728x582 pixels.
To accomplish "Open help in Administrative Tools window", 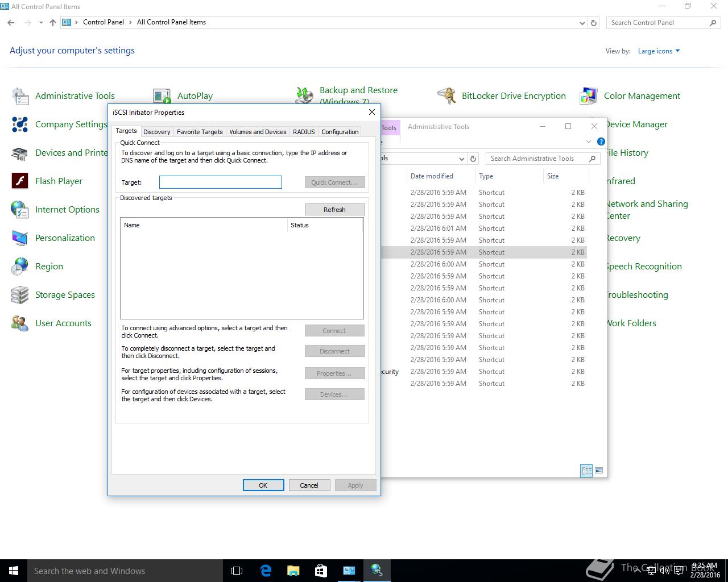I will (x=601, y=142).
